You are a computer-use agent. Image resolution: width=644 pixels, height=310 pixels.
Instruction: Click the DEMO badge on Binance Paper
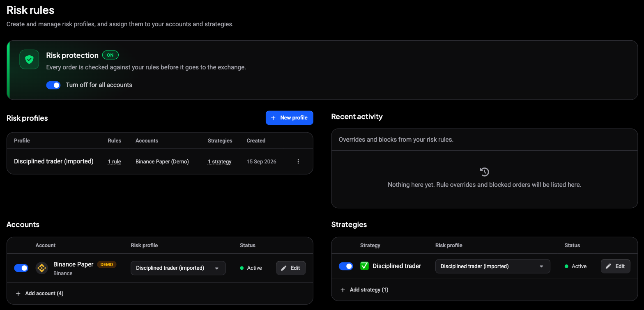pos(107,264)
